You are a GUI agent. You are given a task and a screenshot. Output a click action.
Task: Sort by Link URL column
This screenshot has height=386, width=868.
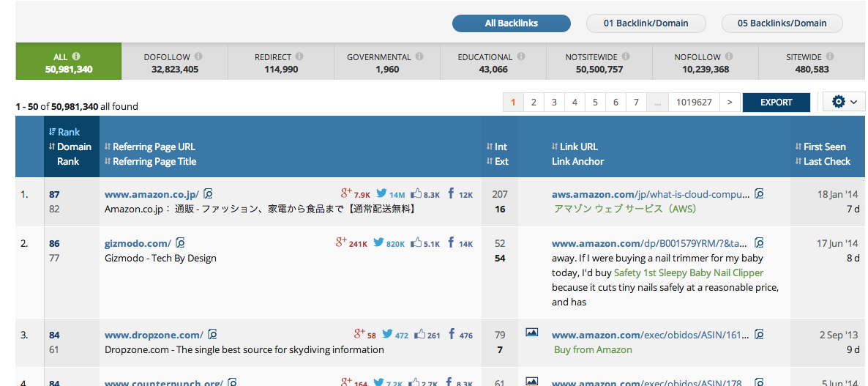[x=575, y=146]
